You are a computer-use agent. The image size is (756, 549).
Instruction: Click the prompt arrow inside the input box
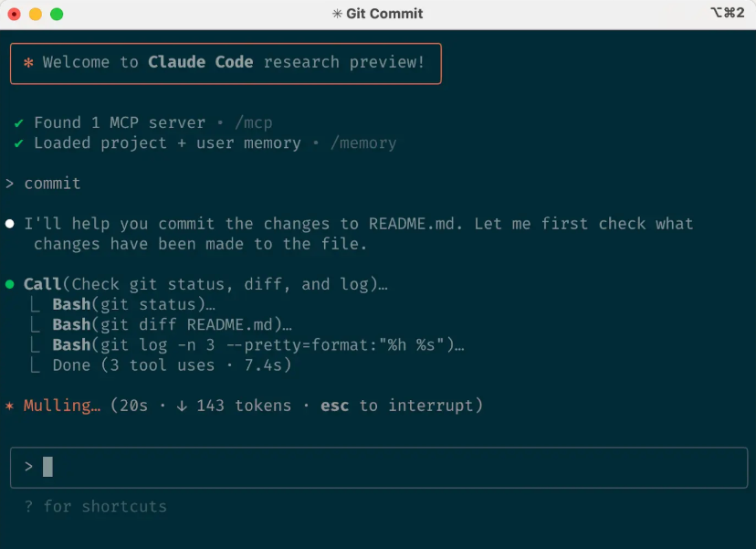28,467
